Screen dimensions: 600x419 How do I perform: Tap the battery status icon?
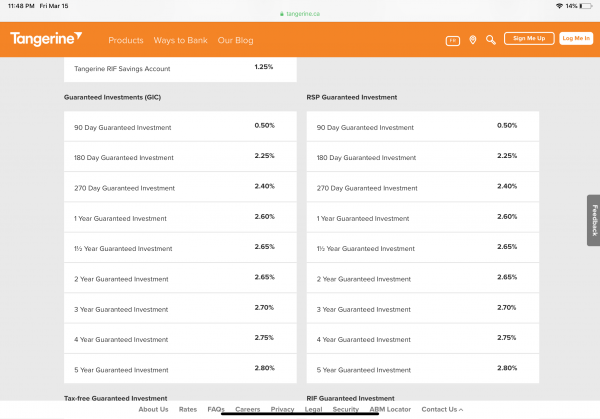point(585,6)
